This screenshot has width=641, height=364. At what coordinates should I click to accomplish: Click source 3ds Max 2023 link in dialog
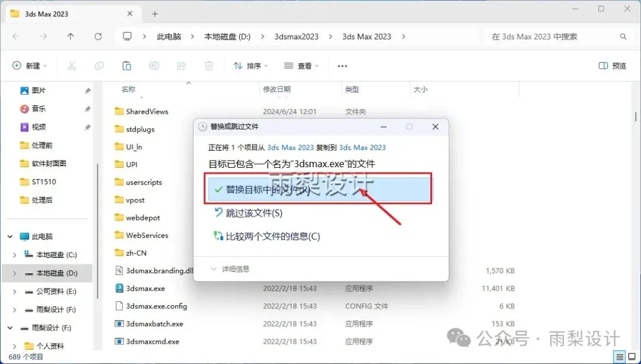[291, 148]
